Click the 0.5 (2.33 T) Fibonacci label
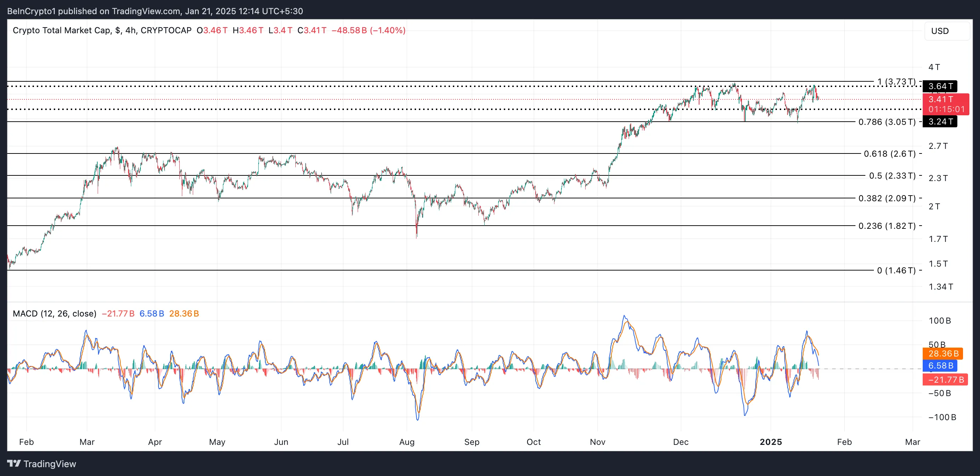Screen dimensions: 980x476 point(892,176)
